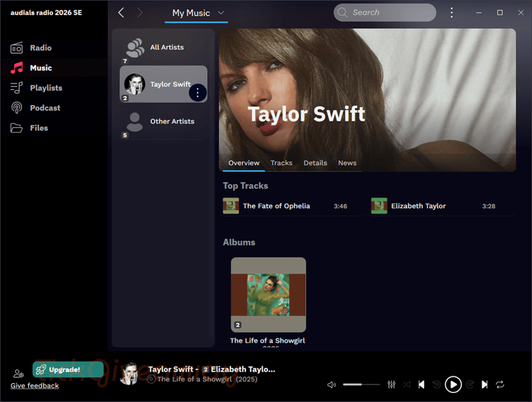Click the Albums heading
The image size is (532, 402).
coord(239,242)
